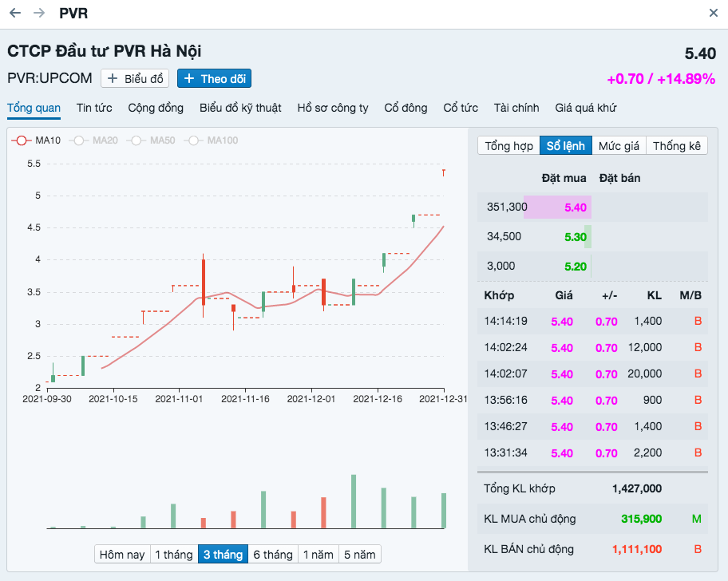The height and width of the screenshot is (581, 728).
Task: Select the 14:14:19 matched trade row
Action: point(592,321)
